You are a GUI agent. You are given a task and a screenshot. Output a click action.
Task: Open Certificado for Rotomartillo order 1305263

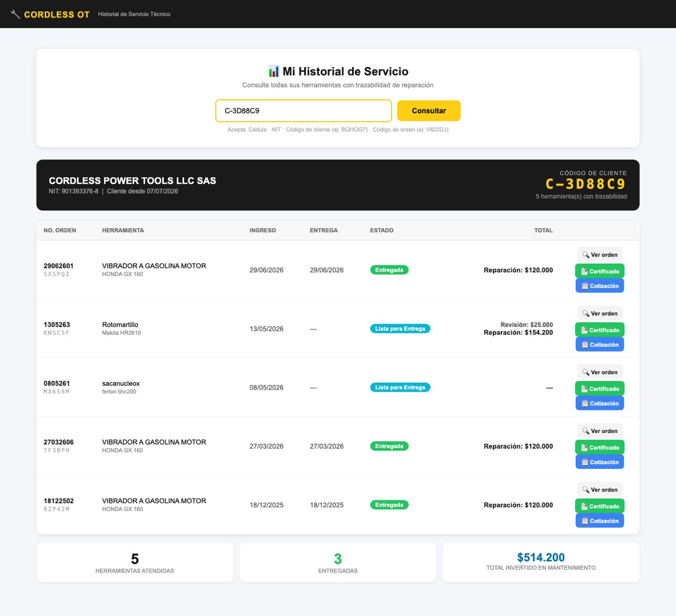point(599,330)
